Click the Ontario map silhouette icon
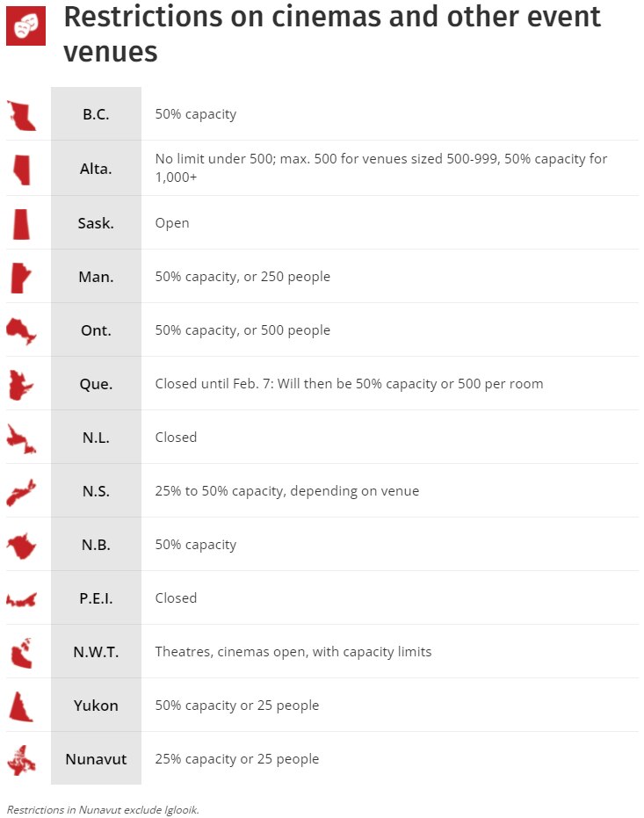Image resolution: width=644 pixels, height=818 pixels. click(x=21, y=330)
